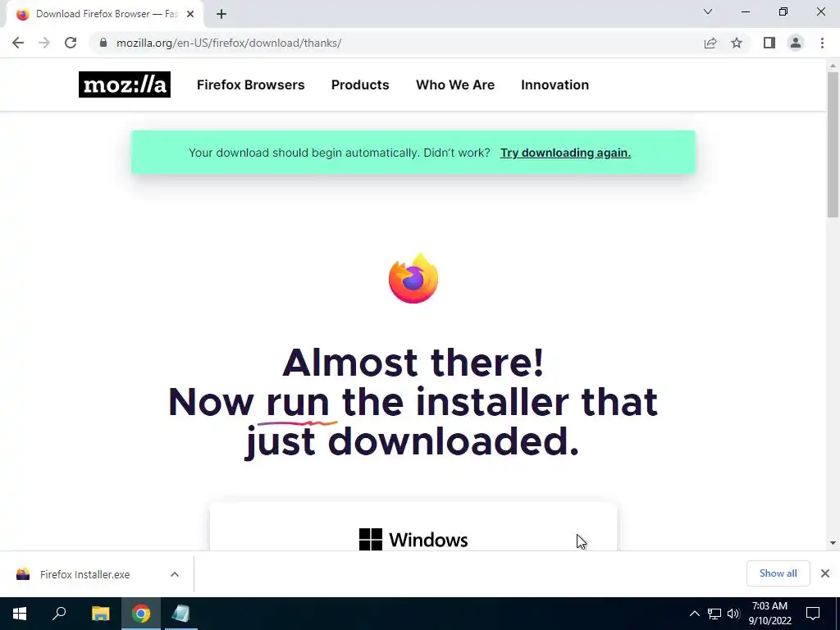Go back with the browser back arrow

pyautogui.click(x=18, y=43)
